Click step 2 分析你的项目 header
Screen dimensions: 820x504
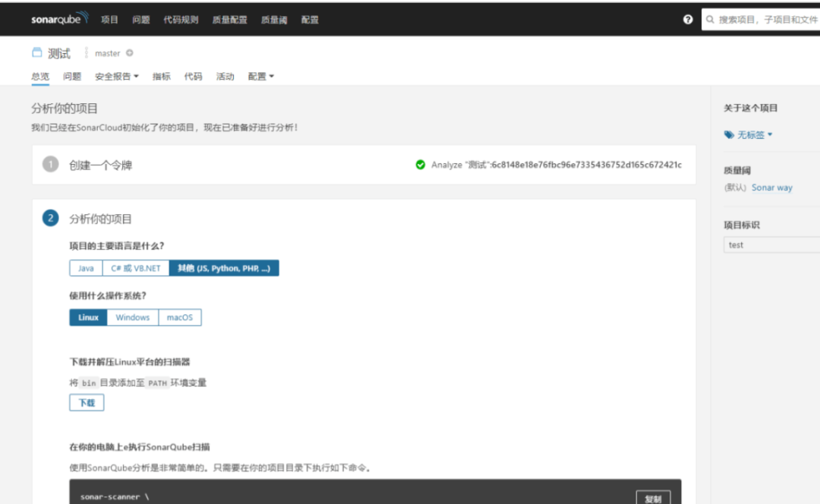(100, 219)
